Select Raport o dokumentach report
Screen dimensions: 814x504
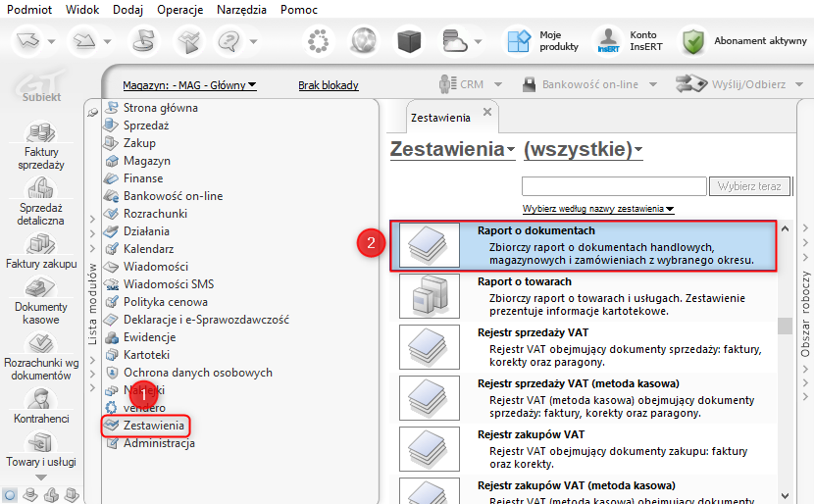click(584, 245)
